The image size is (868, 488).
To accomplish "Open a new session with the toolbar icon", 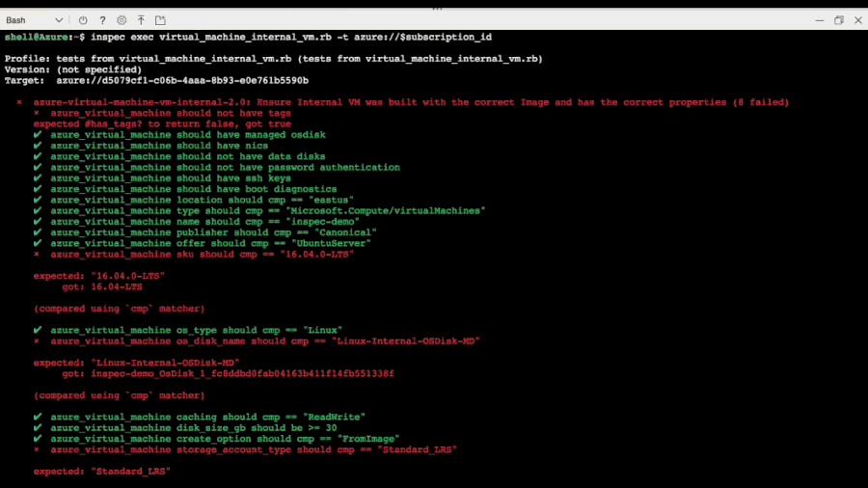I will point(160,20).
